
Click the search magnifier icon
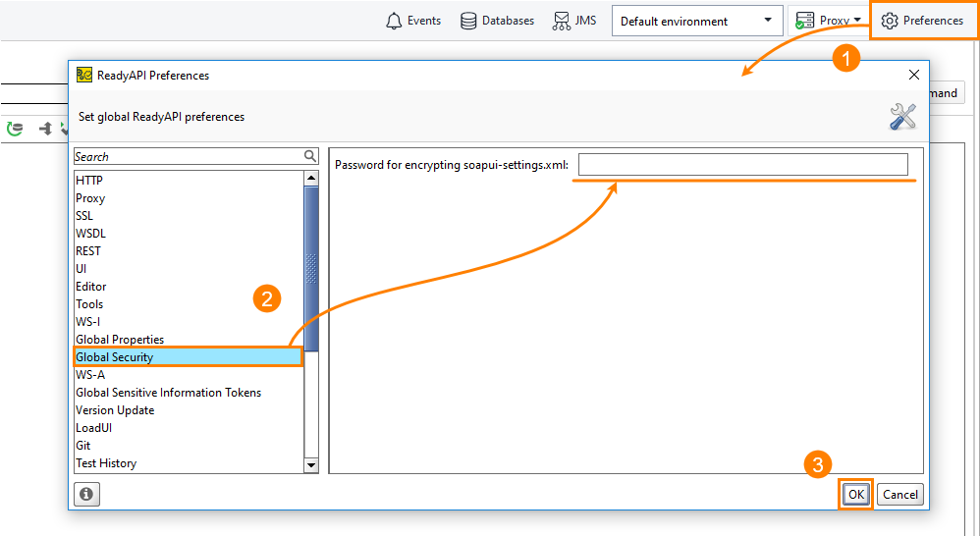pos(310,156)
